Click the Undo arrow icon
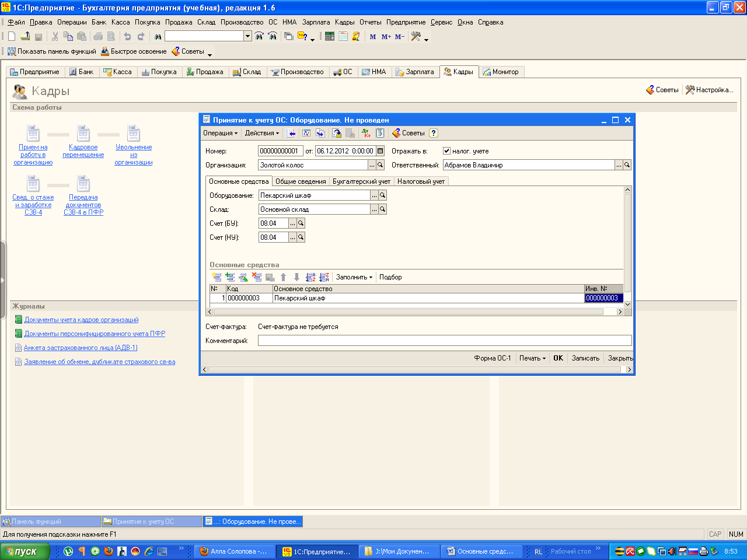 127,36
